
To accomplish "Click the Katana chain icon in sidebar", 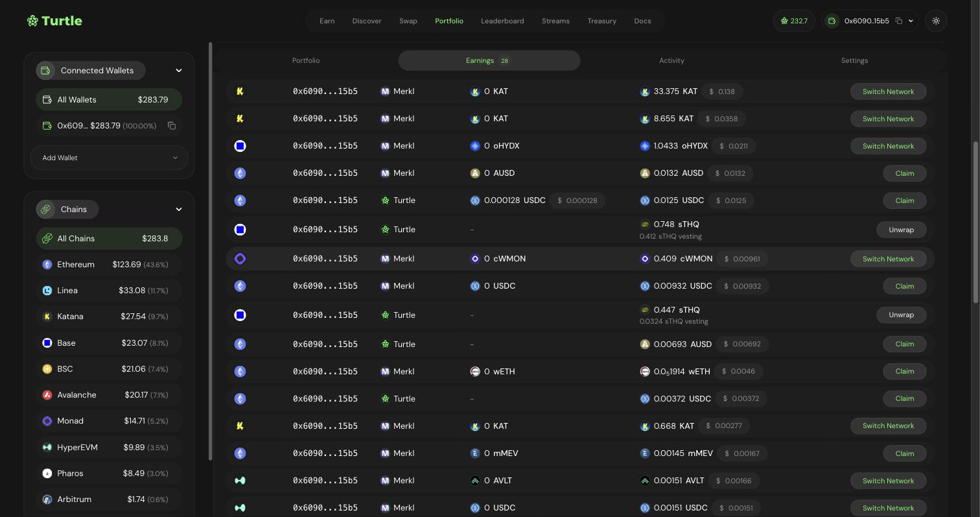I will [47, 317].
